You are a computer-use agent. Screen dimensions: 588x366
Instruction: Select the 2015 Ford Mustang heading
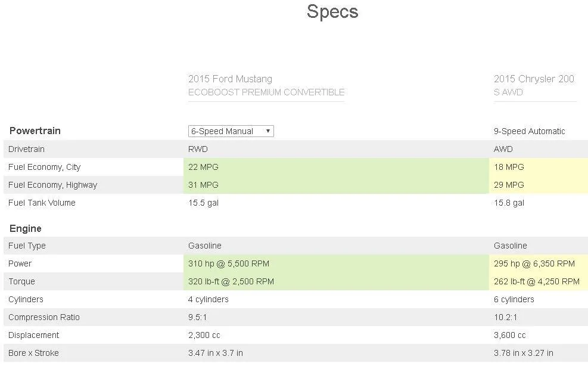coord(230,79)
